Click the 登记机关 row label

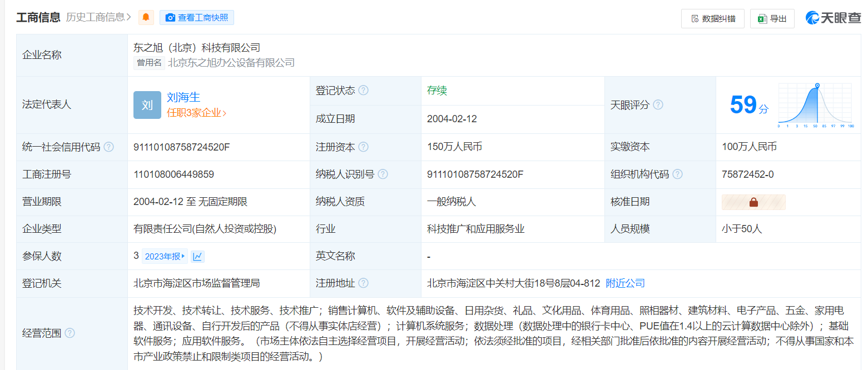tap(42, 283)
